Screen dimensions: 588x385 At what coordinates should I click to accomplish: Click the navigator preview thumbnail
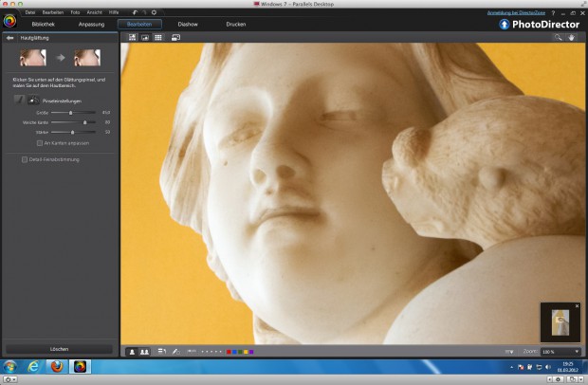click(x=560, y=322)
